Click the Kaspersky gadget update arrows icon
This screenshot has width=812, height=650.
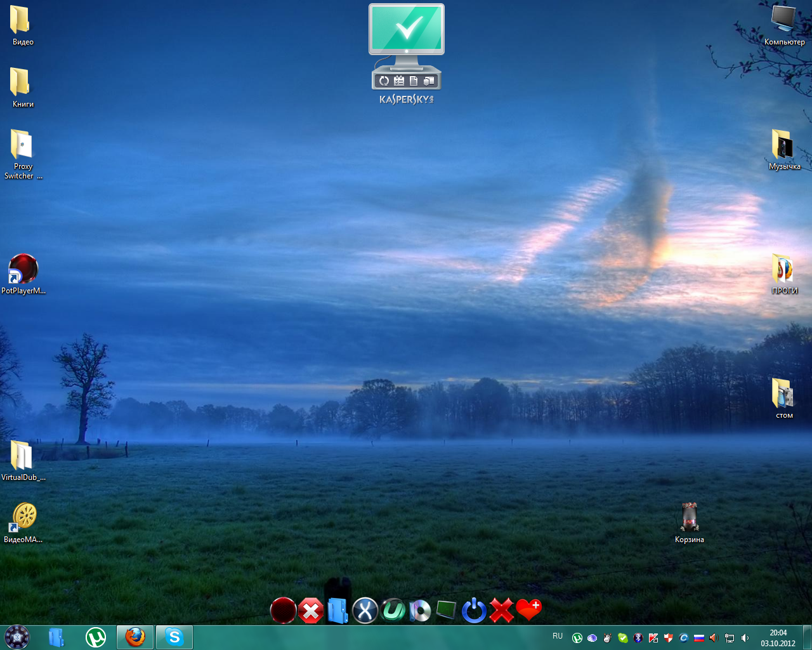coord(383,81)
